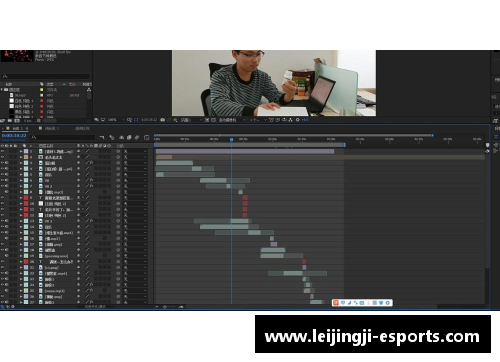Click the red label swatch of layer 9
The image size is (500, 362).
(26, 198)
